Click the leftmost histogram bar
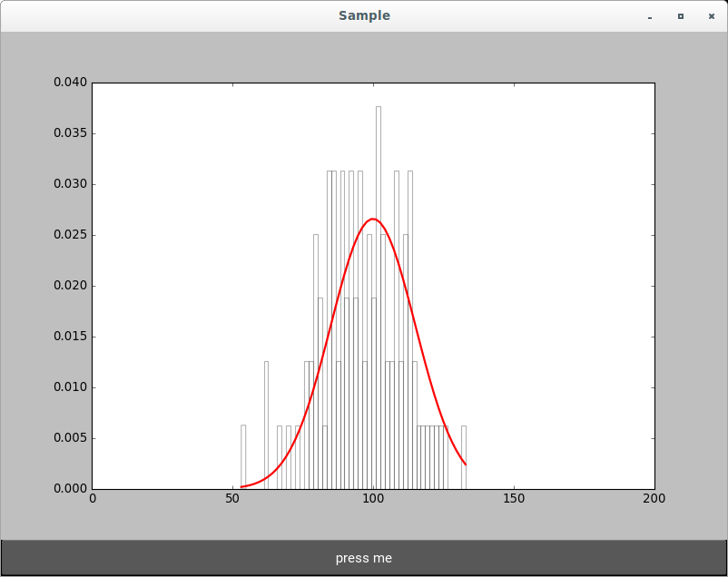This screenshot has height=577, width=728. coord(243,456)
